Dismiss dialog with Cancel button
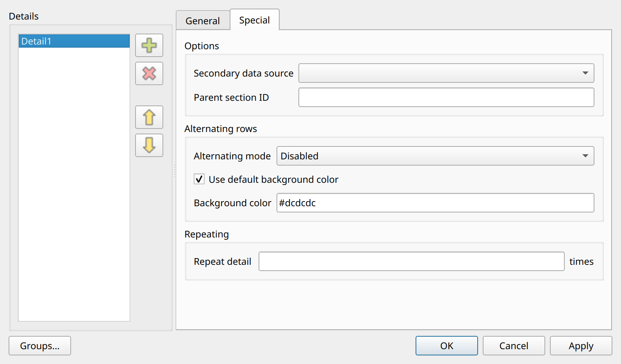 click(514, 346)
